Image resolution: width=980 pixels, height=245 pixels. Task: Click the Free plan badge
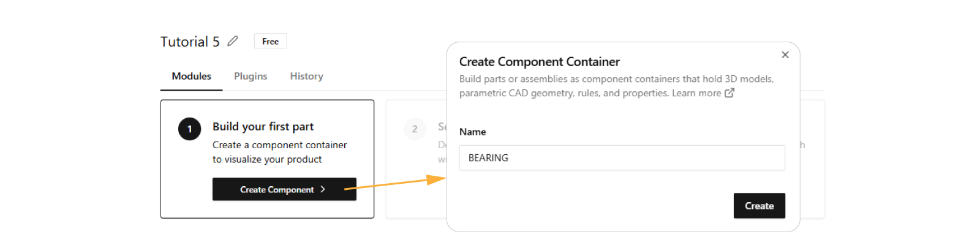click(x=270, y=41)
